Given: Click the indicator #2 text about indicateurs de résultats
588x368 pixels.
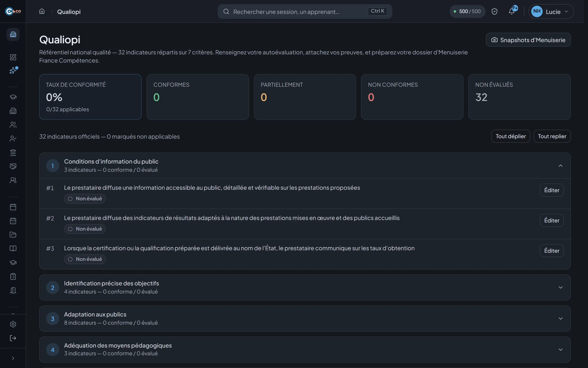Looking at the screenshot, I should coord(232,218).
